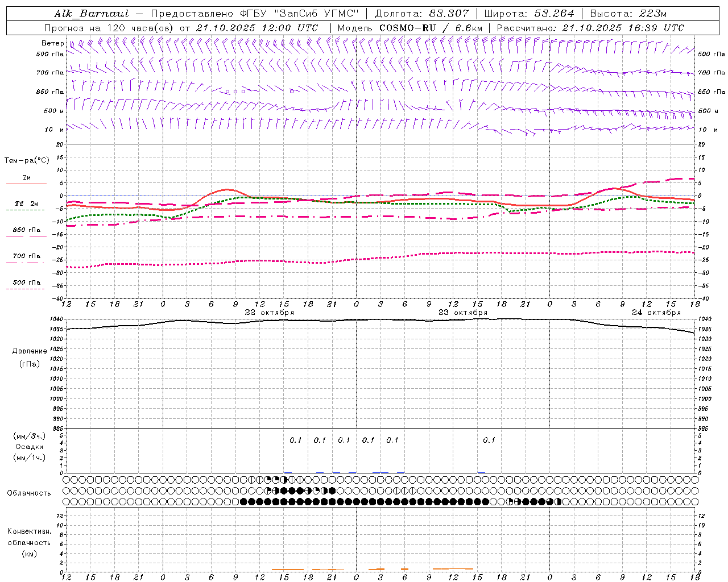This screenshot has height=582, width=728.
Task: Click the 'Давление' pressure panel label
Action: coord(30,351)
